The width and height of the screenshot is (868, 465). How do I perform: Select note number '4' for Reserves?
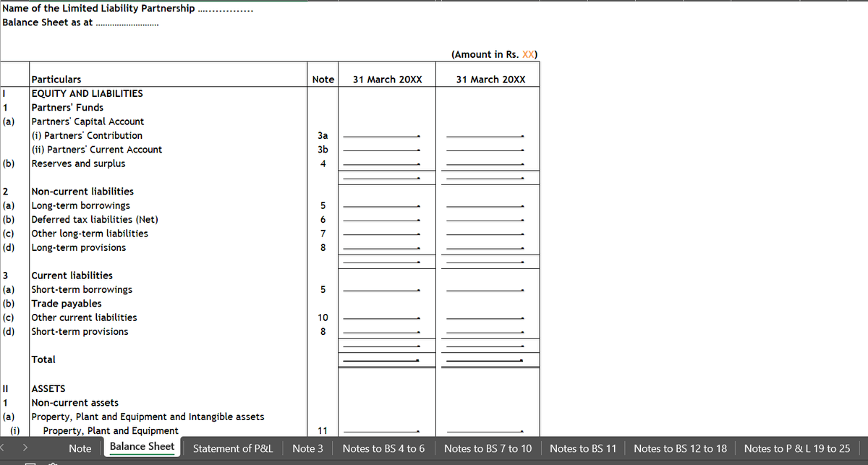point(323,163)
